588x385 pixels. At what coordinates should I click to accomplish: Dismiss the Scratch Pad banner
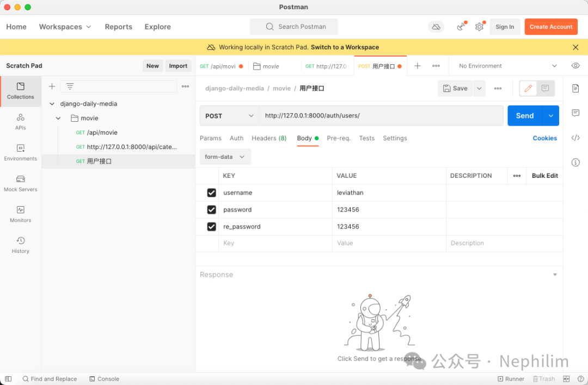(x=575, y=47)
